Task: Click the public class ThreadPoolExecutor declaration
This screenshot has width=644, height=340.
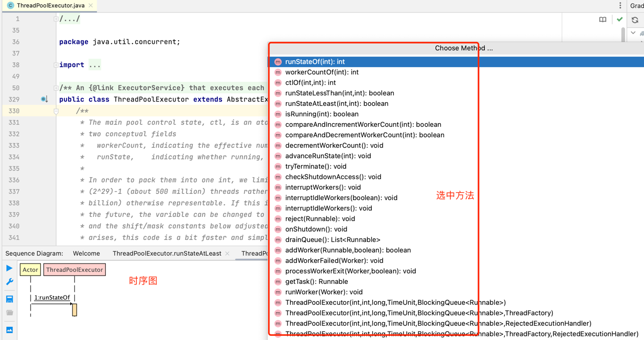Action: point(163,100)
